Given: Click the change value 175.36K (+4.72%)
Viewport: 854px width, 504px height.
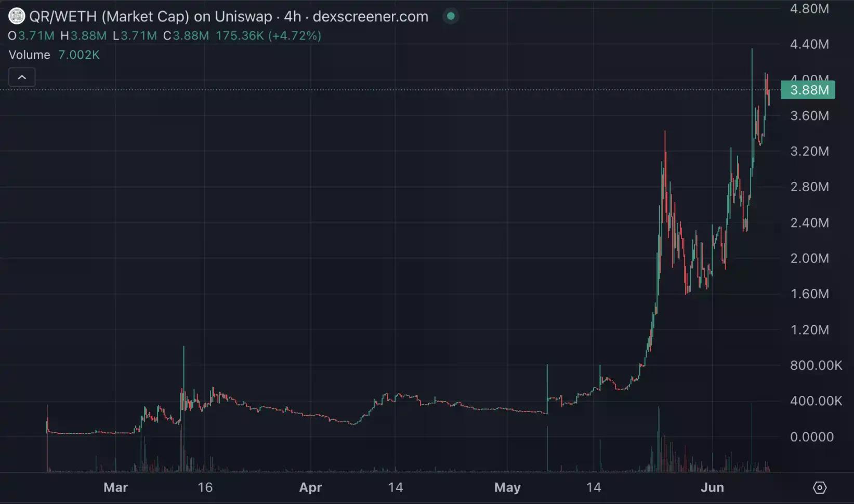Looking at the screenshot, I should [268, 36].
